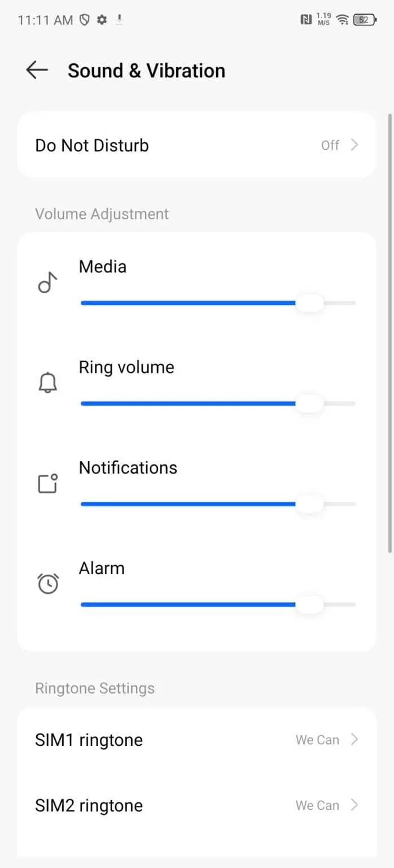Tap the settings gear in status bar
The height and width of the screenshot is (868, 394).
(102, 20)
